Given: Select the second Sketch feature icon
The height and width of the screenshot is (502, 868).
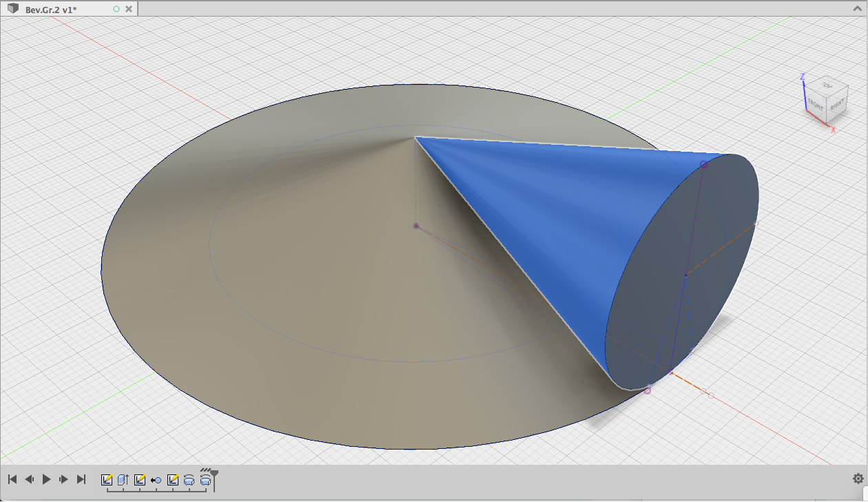Looking at the screenshot, I should click(140, 479).
